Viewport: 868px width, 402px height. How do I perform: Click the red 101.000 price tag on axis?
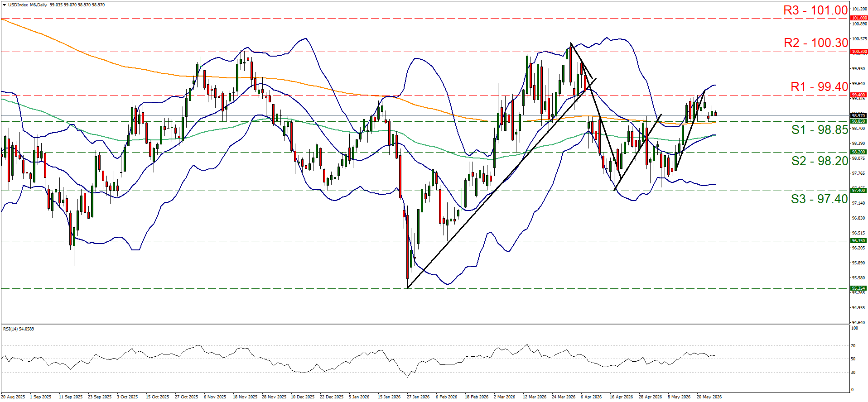[x=858, y=18]
